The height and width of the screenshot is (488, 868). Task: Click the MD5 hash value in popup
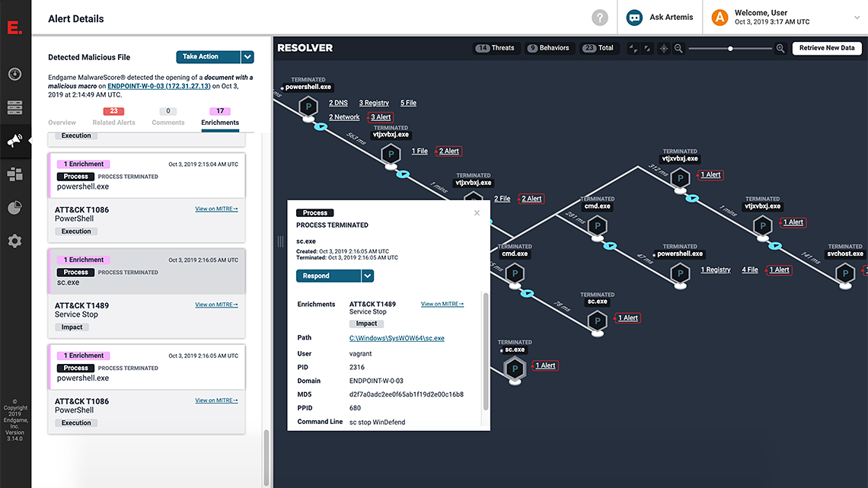407,394
